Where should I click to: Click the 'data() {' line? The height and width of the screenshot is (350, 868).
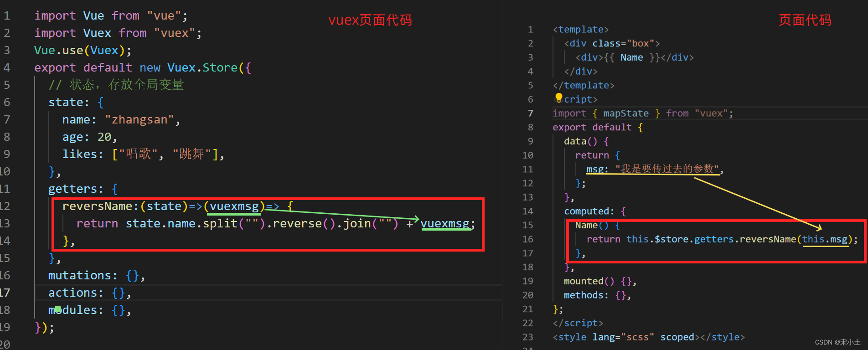[x=586, y=141]
